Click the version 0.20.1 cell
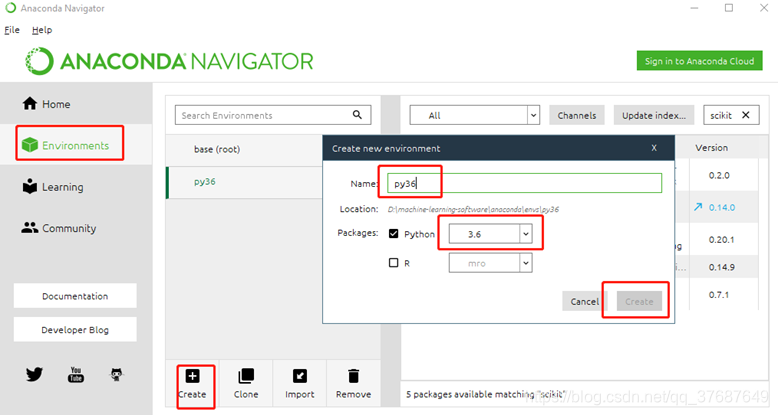Screen dimensions: 778x415 [721, 239]
